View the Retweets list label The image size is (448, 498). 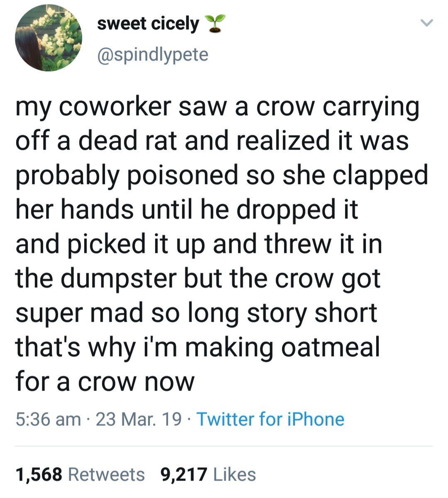pos(106,474)
